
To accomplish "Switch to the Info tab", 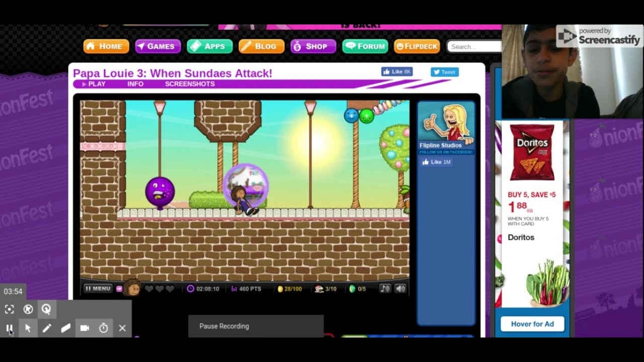I will 135,84.
